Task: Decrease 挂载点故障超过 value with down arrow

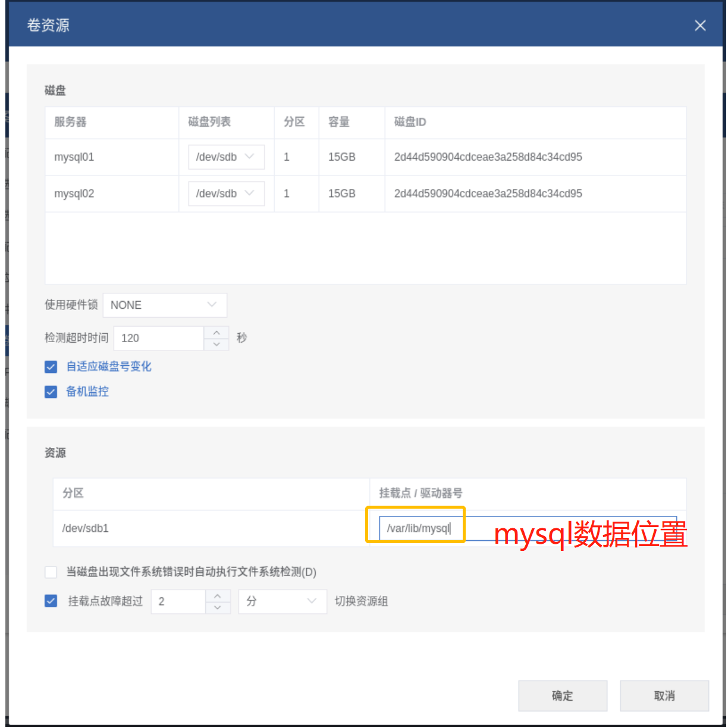Action: (218, 607)
